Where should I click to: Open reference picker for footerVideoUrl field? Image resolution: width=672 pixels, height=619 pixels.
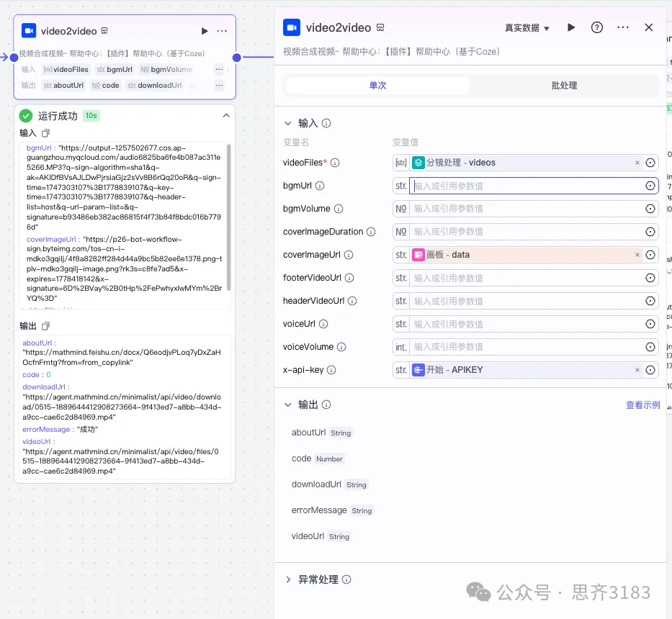[650, 278]
